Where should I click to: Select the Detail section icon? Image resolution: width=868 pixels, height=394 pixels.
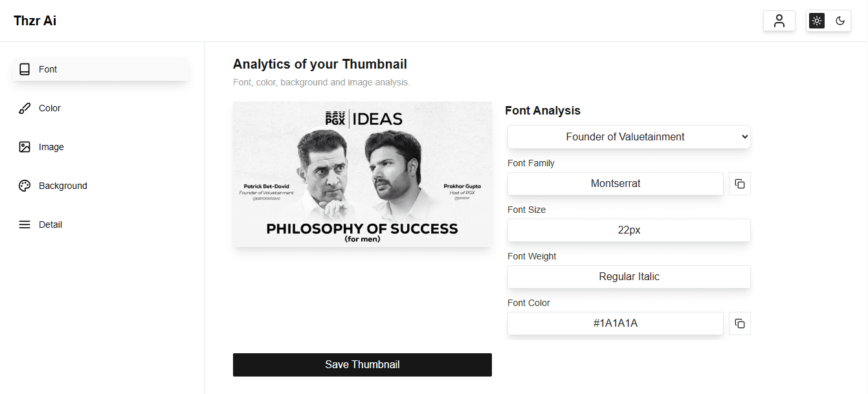pyautogui.click(x=25, y=224)
